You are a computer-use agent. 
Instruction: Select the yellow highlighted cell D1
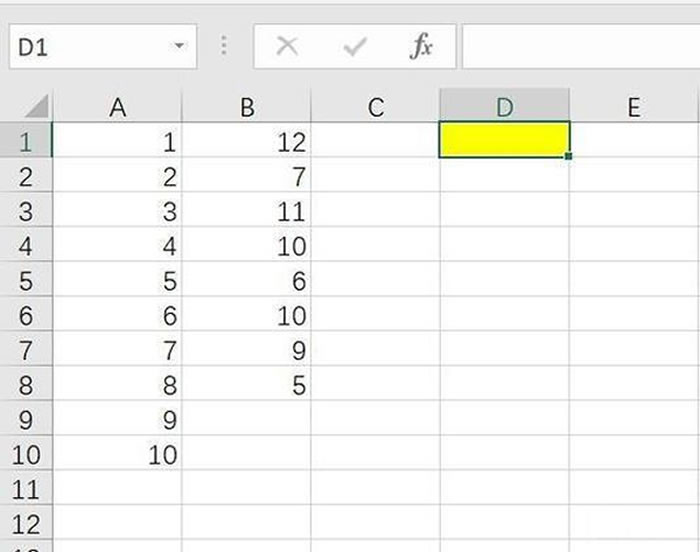pyautogui.click(x=504, y=140)
